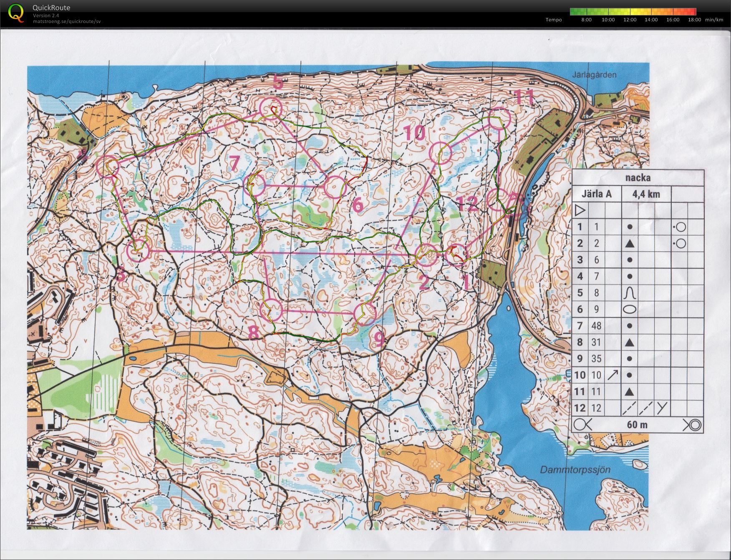Screen dimensions: 731x560
Task: Click control circle 10 on the map
Action: (x=441, y=153)
